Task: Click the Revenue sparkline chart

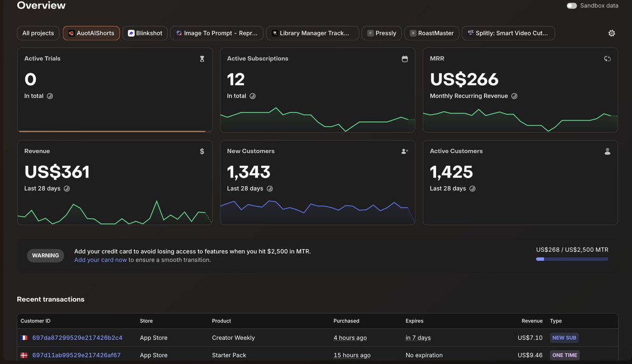Action: pyautogui.click(x=115, y=212)
